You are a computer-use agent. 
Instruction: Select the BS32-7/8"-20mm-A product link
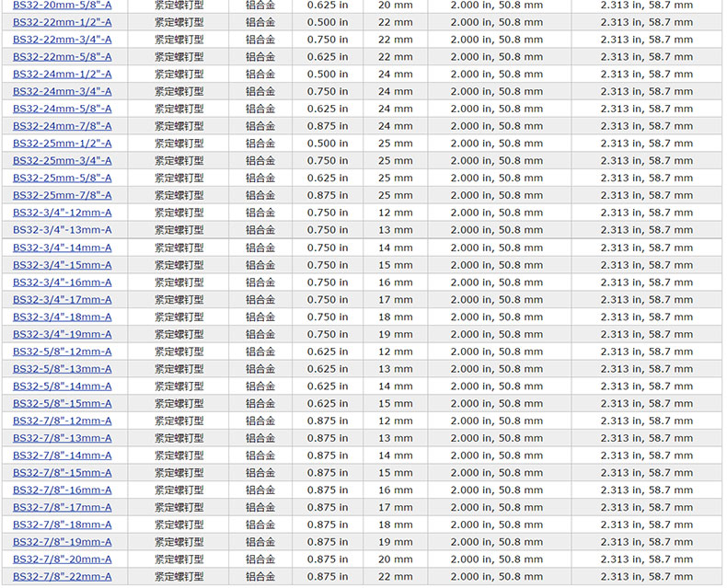pyautogui.click(x=63, y=559)
